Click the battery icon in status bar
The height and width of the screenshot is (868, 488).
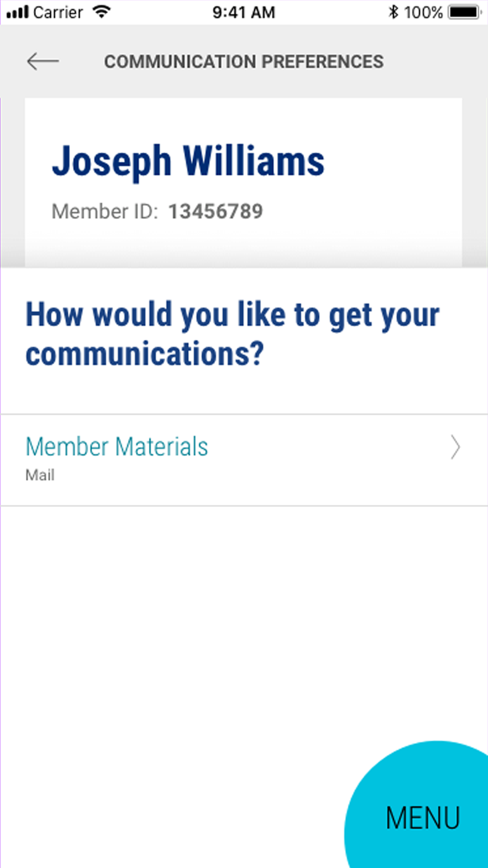pyautogui.click(x=465, y=12)
